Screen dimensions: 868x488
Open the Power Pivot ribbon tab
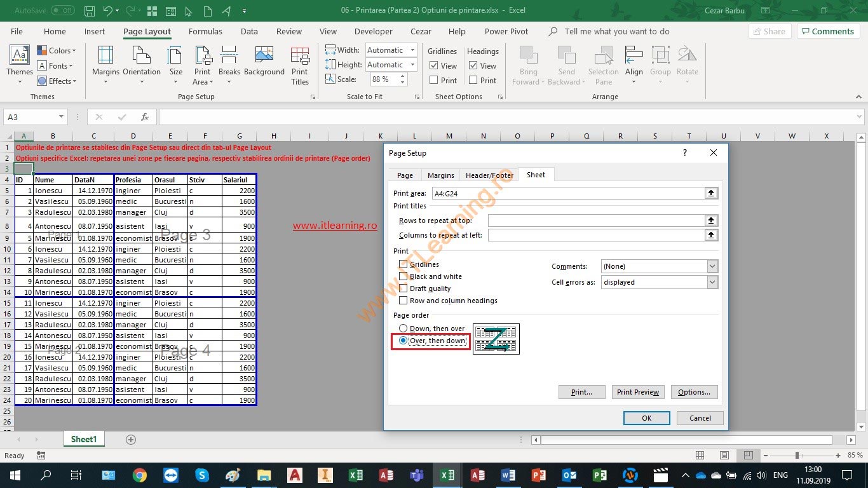(x=506, y=31)
